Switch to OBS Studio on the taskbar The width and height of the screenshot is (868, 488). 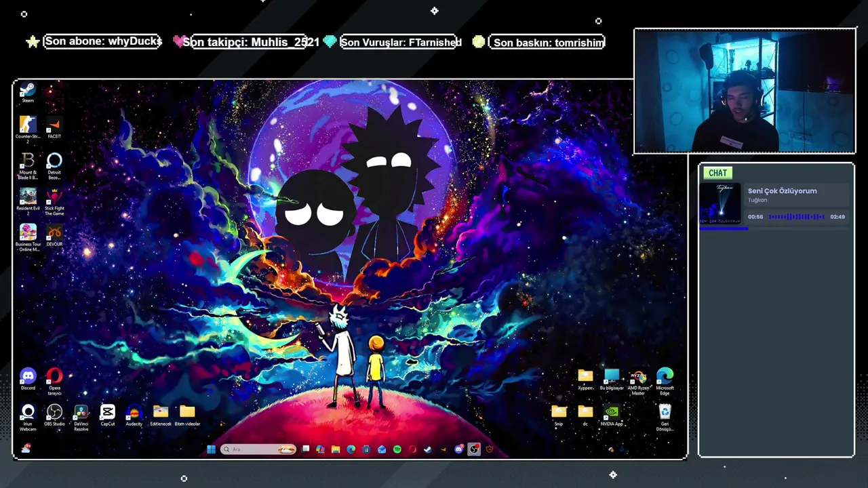click(474, 449)
